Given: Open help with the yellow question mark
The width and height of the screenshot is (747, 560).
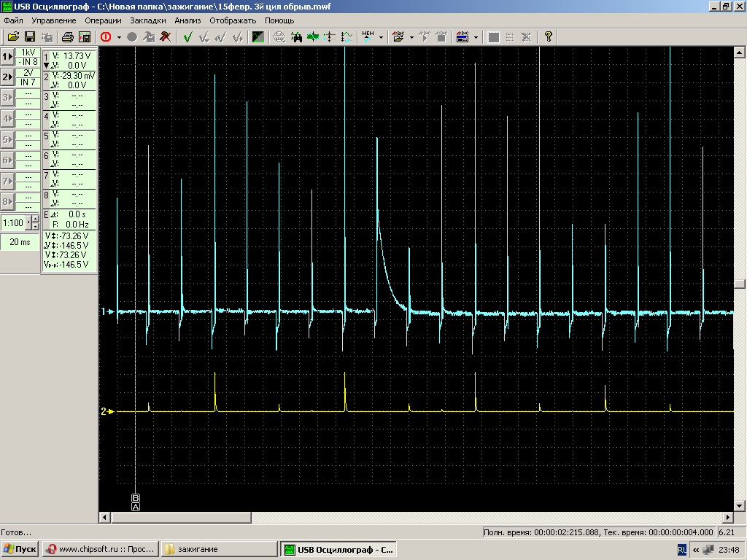Looking at the screenshot, I should (549, 36).
